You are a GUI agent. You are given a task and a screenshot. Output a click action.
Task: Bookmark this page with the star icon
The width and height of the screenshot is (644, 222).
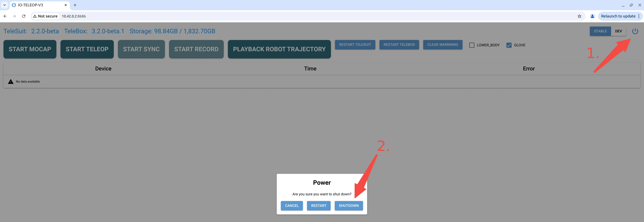pos(579,16)
